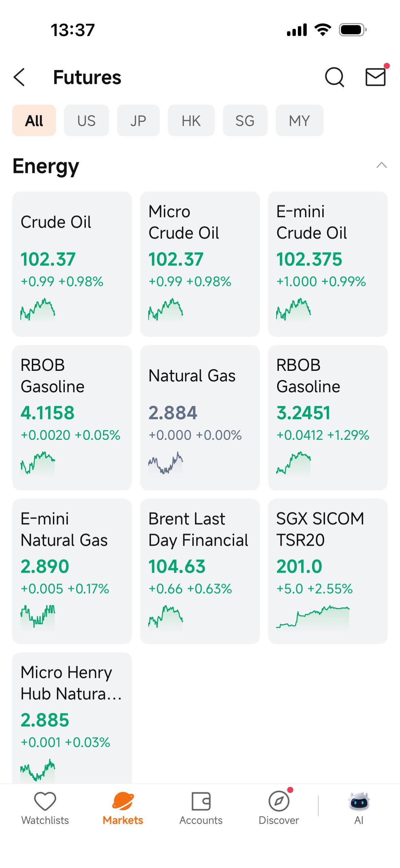The width and height of the screenshot is (400, 868).
Task: Open E-mini Natural Gas card
Action: 72,571
